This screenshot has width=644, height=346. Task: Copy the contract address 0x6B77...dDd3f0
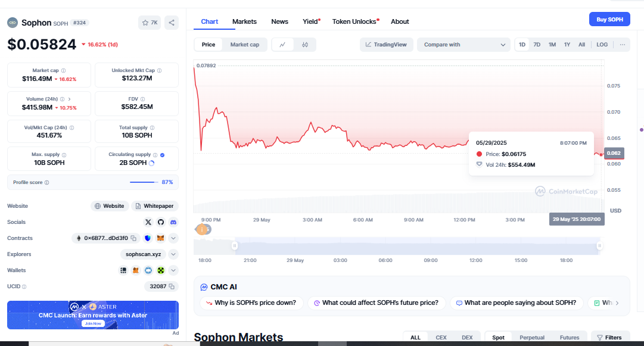133,238
